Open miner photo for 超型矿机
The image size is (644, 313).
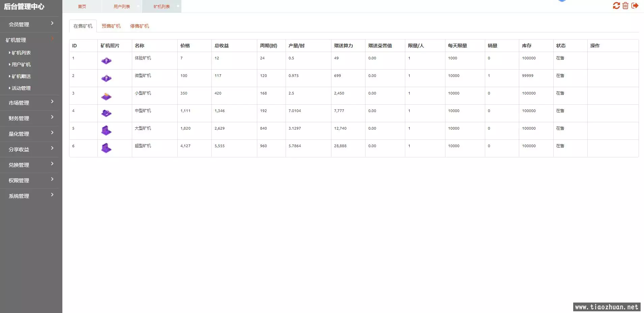[106, 148]
